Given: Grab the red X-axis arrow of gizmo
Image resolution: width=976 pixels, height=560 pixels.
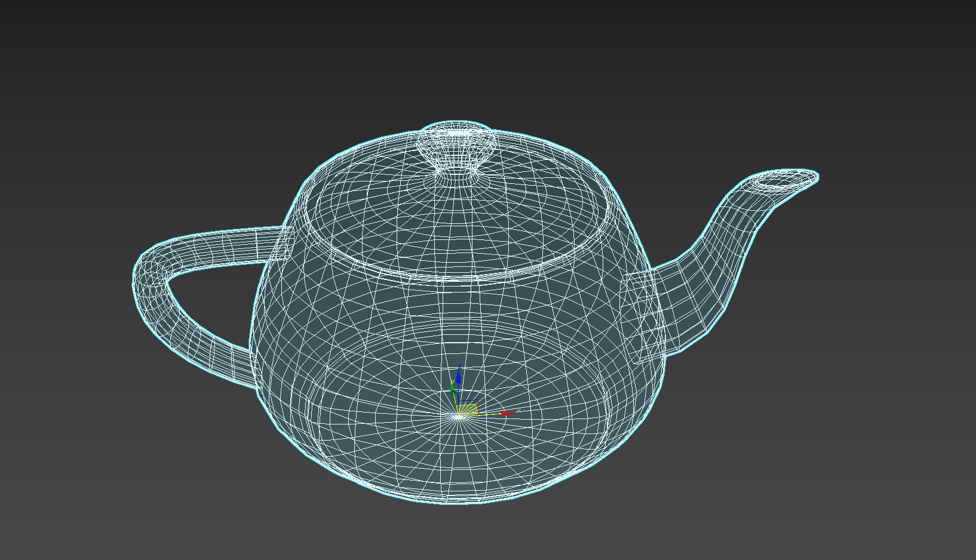Looking at the screenshot, I should click(507, 413).
